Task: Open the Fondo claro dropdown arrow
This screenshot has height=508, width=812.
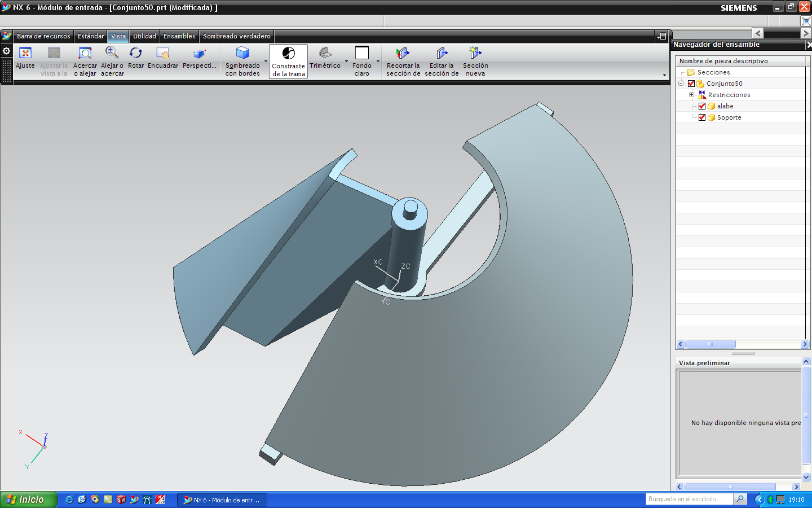Action: coord(378,62)
